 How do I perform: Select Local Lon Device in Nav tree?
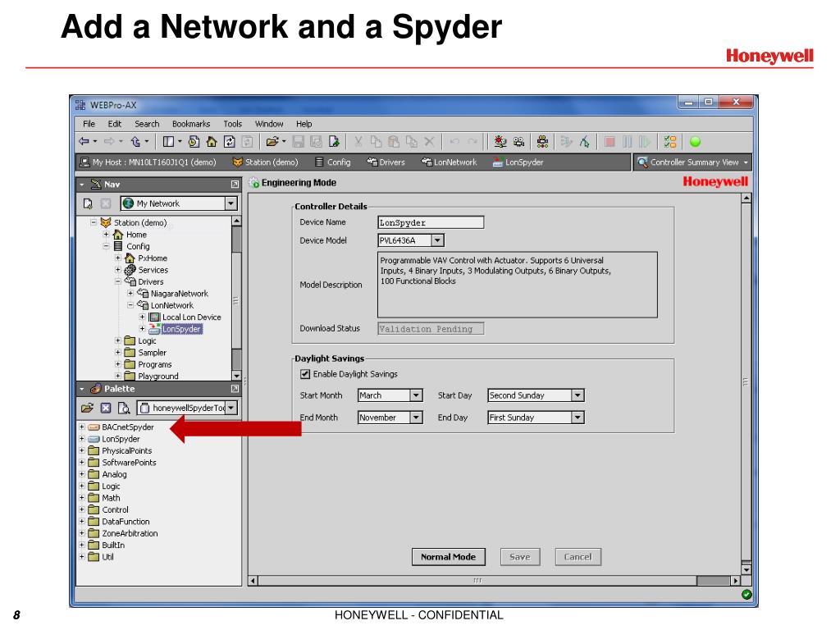point(191,317)
